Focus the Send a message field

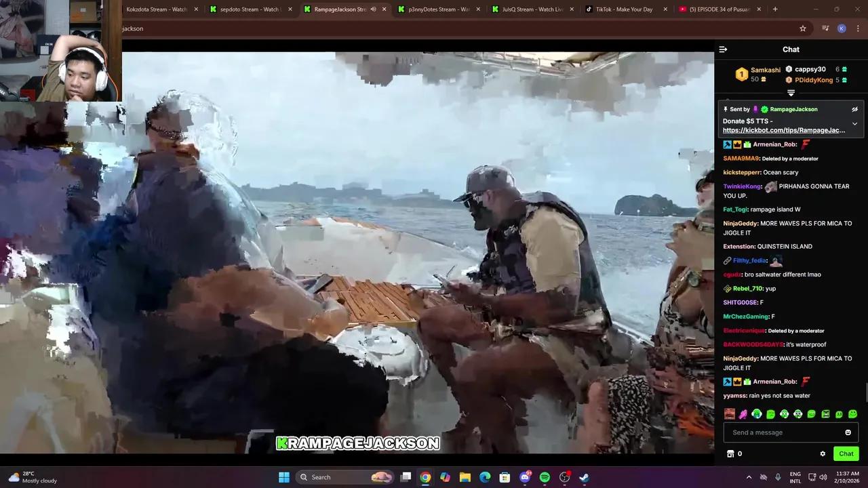pos(791,432)
